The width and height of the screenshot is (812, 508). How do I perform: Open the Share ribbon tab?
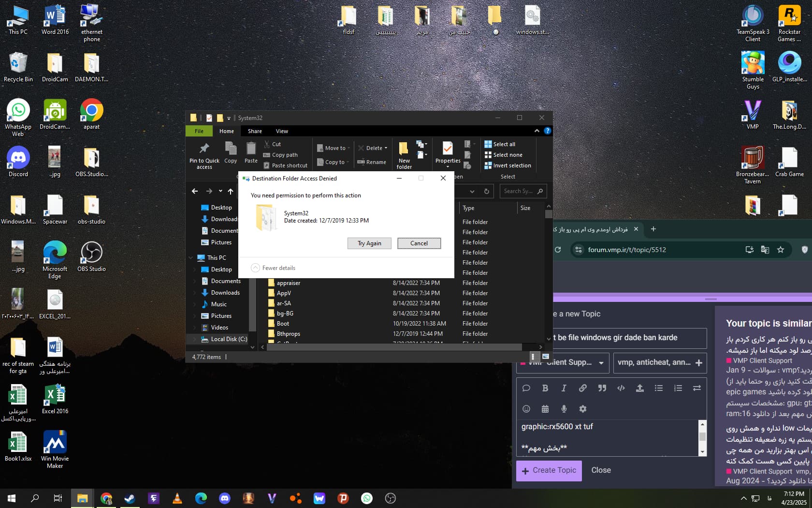click(x=255, y=131)
